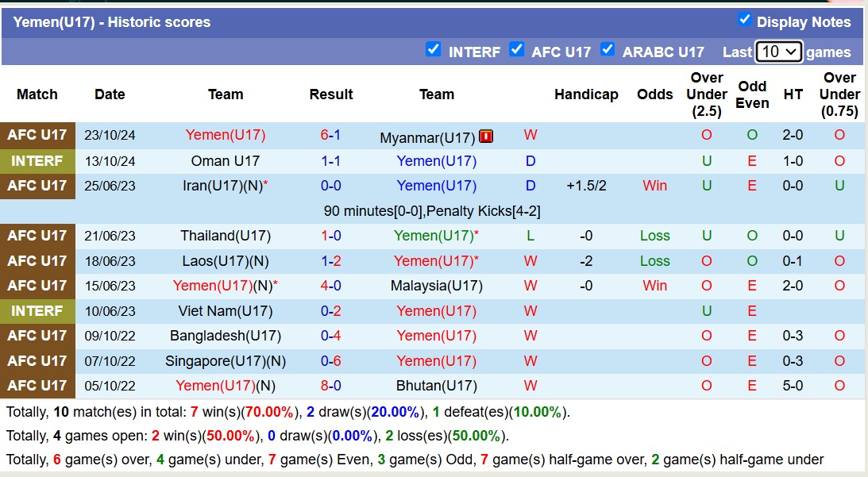Open the Last 10 games dropdown
Screen dimensions: 868x477
tap(778, 52)
